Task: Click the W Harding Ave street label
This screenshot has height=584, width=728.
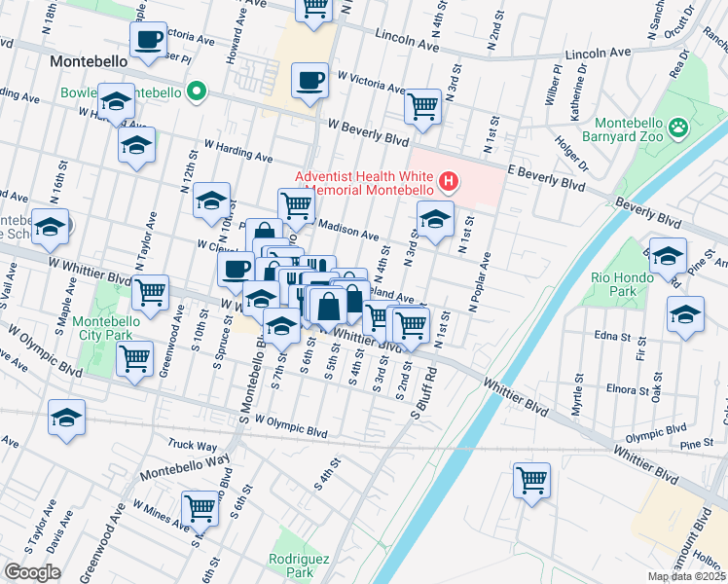Action: pyautogui.click(x=238, y=151)
